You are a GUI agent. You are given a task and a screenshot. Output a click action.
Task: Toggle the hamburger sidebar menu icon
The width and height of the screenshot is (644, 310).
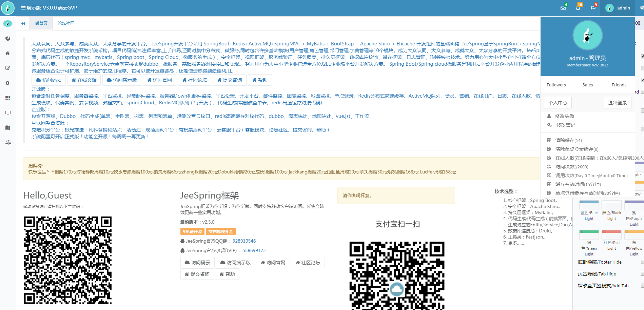coord(23,8)
